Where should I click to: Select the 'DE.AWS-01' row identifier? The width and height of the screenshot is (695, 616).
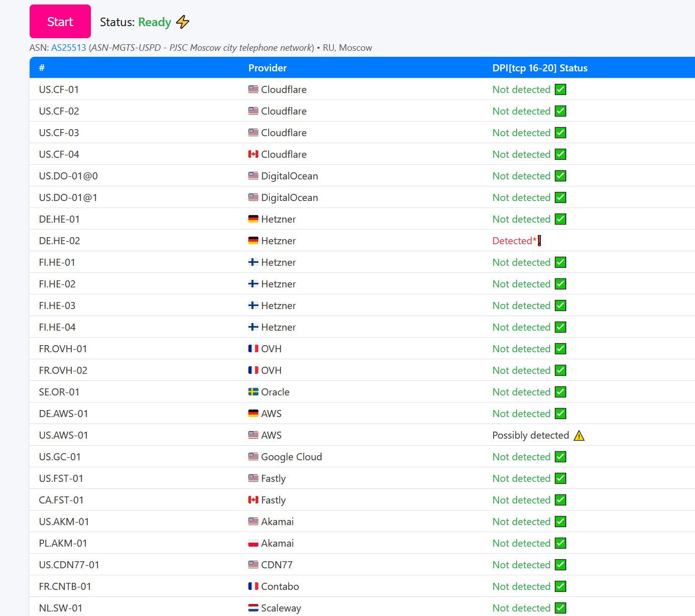pos(63,414)
